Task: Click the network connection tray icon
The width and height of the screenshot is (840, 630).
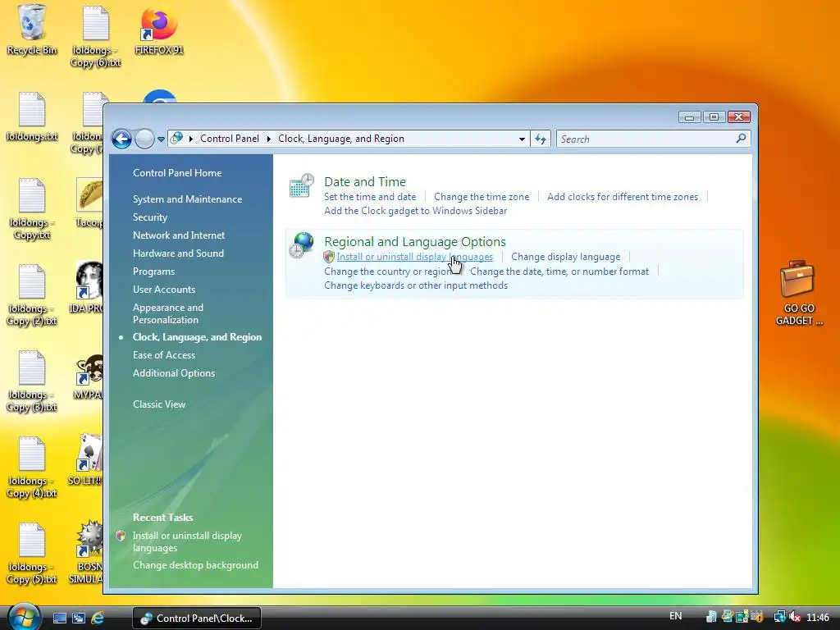Action: 779,617
